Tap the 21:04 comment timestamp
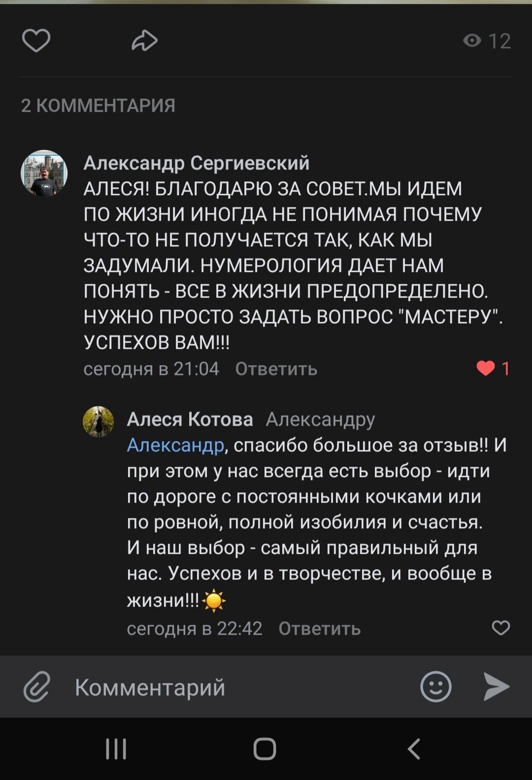The height and width of the screenshot is (780, 532). pyautogui.click(x=151, y=369)
